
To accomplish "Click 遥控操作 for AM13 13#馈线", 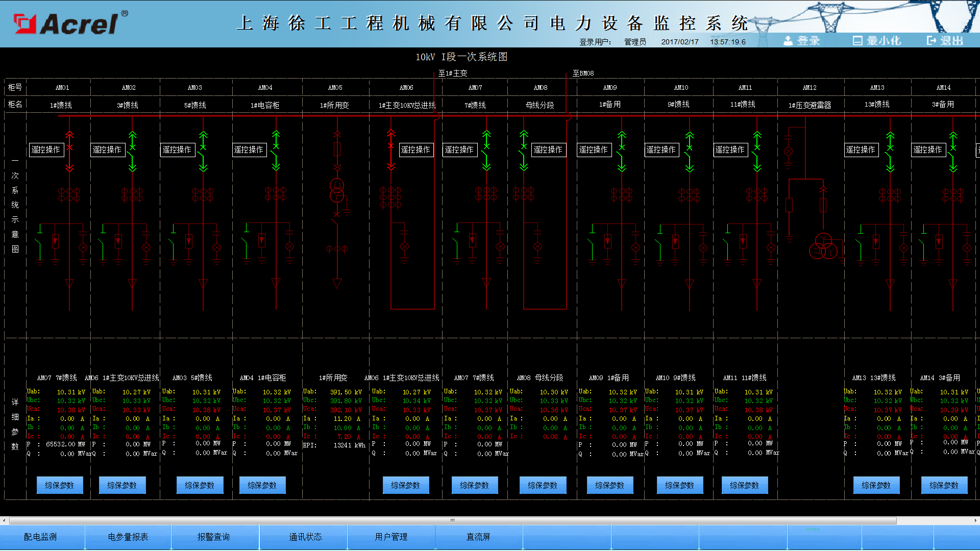I will point(861,149).
